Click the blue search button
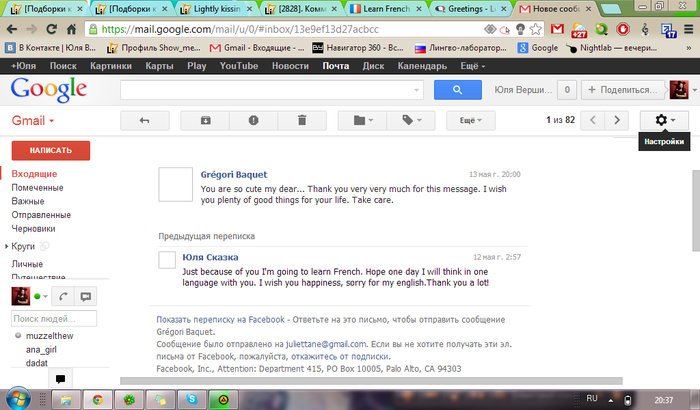This screenshot has height=410, width=700. point(458,90)
